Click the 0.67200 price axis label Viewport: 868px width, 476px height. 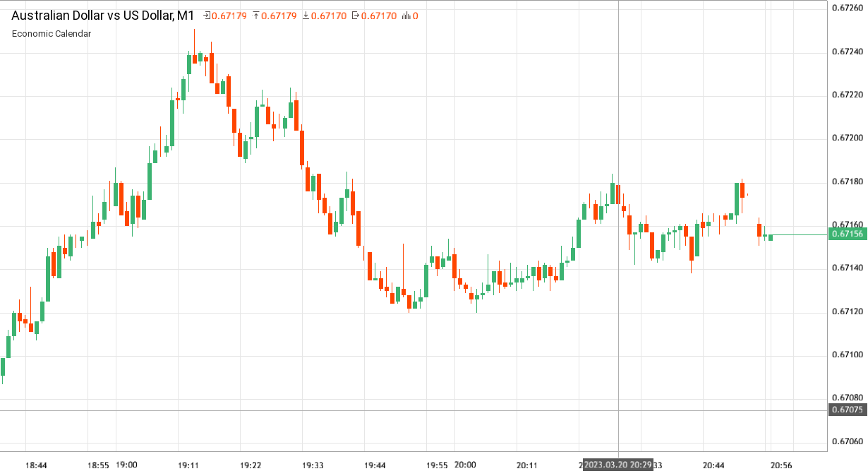pos(848,138)
